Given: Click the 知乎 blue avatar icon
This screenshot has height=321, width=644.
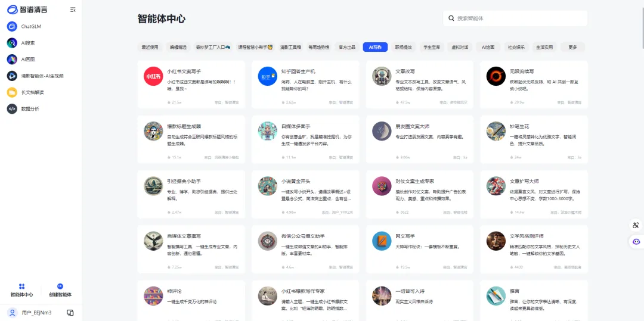Looking at the screenshot, I should coord(267,76).
